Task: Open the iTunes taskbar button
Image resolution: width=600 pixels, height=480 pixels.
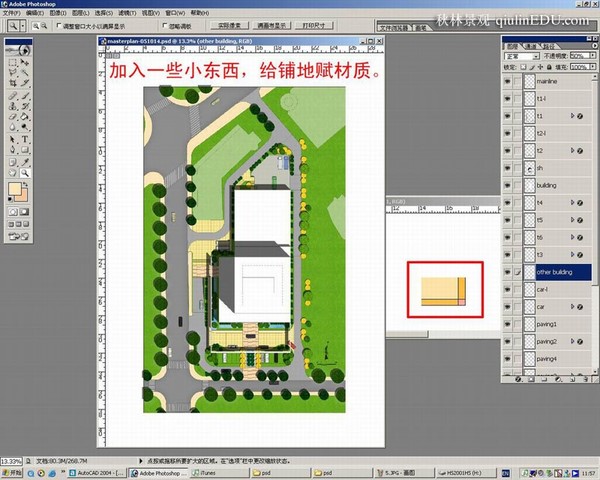Action: coord(220,473)
